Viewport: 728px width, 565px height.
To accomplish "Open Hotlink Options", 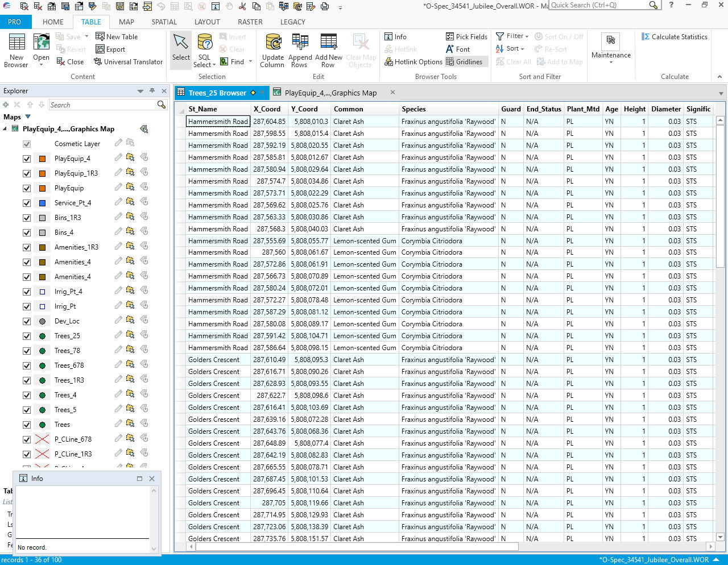I will coord(413,61).
